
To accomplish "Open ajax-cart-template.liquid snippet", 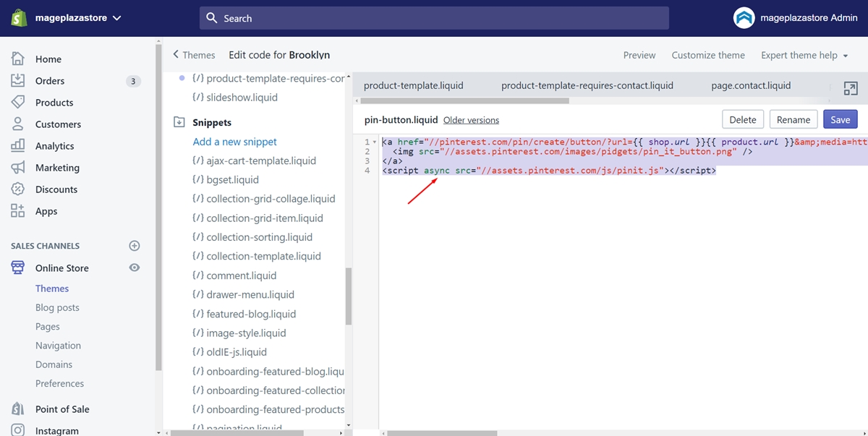I will pyautogui.click(x=254, y=161).
